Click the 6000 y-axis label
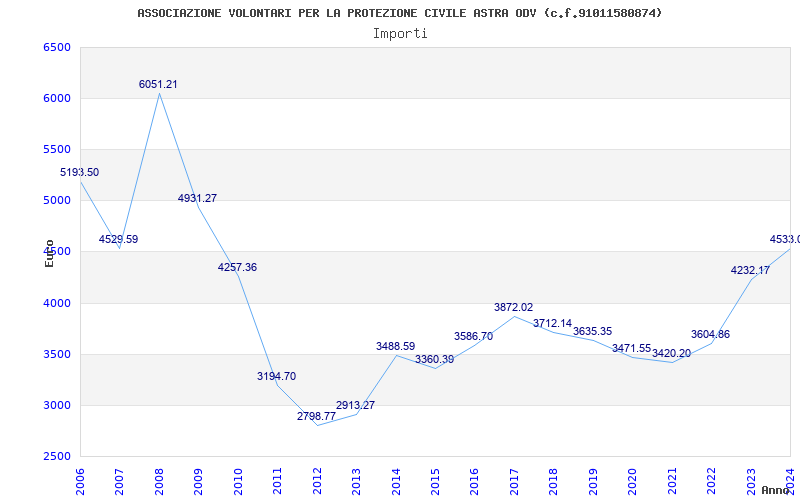 tap(57, 98)
